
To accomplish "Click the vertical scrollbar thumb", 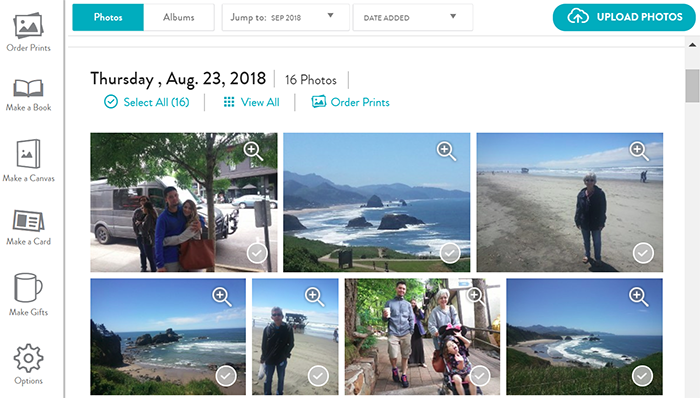I will (692, 86).
